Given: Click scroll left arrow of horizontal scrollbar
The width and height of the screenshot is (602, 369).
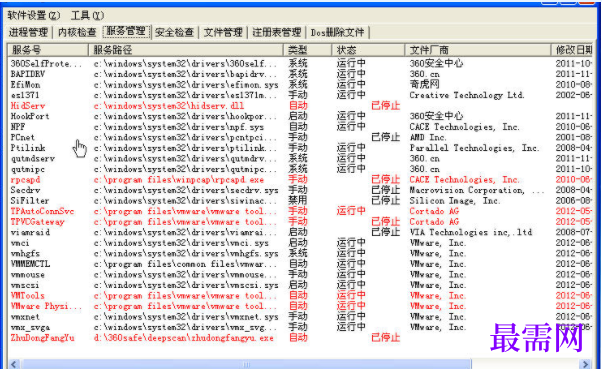Looking at the screenshot, I should [x=14, y=364].
